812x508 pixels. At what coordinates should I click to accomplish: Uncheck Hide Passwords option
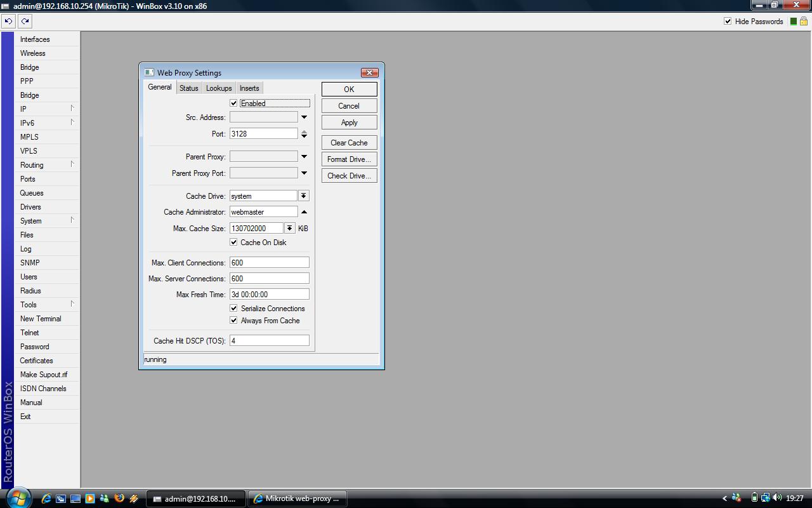coord(728,21)
